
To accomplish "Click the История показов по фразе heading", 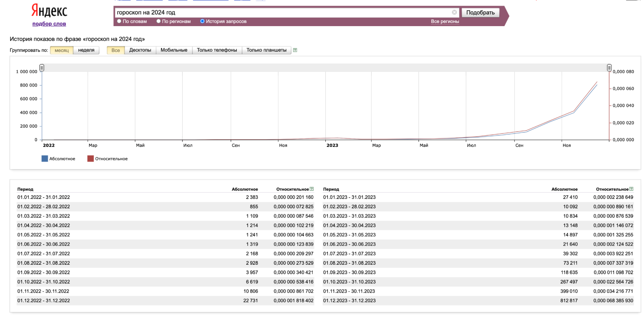I will point(77,39).
